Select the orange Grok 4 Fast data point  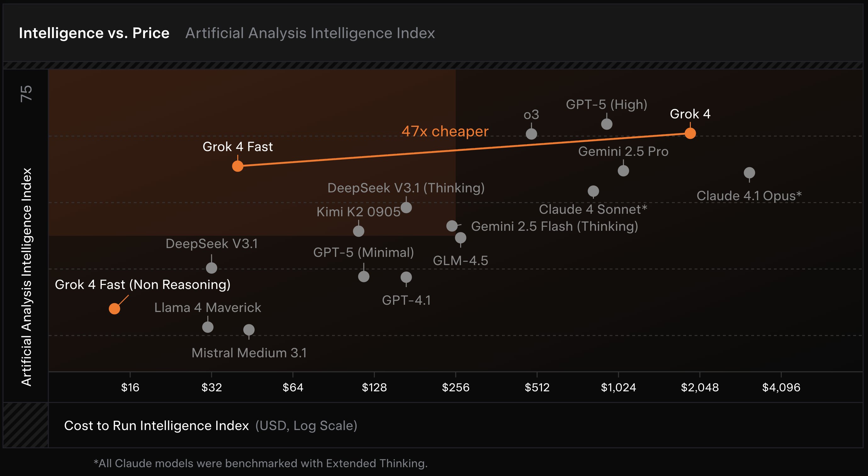[238, 166]
